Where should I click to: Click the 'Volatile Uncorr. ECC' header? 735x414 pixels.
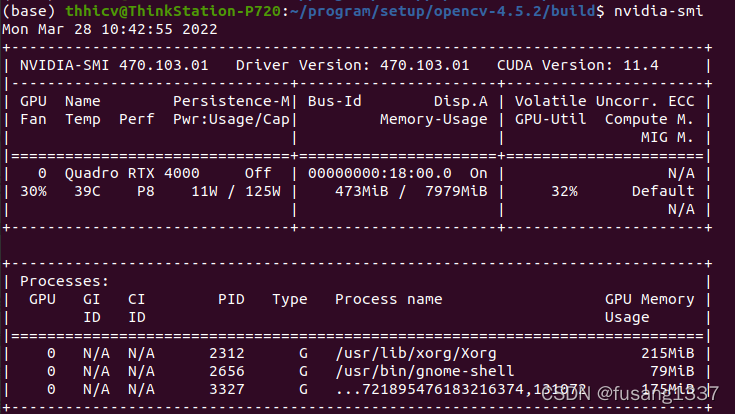tap(605, 101)
